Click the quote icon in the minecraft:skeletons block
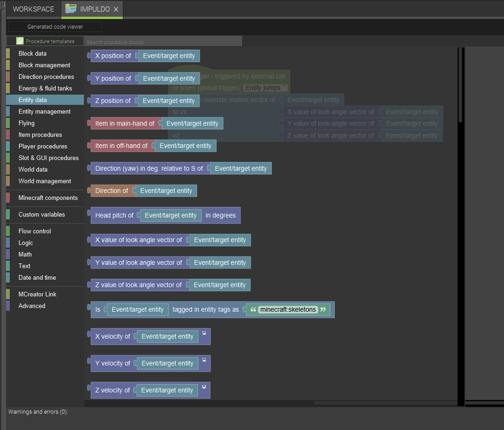This screenshot has height=430, width=504. coord(254,309)
